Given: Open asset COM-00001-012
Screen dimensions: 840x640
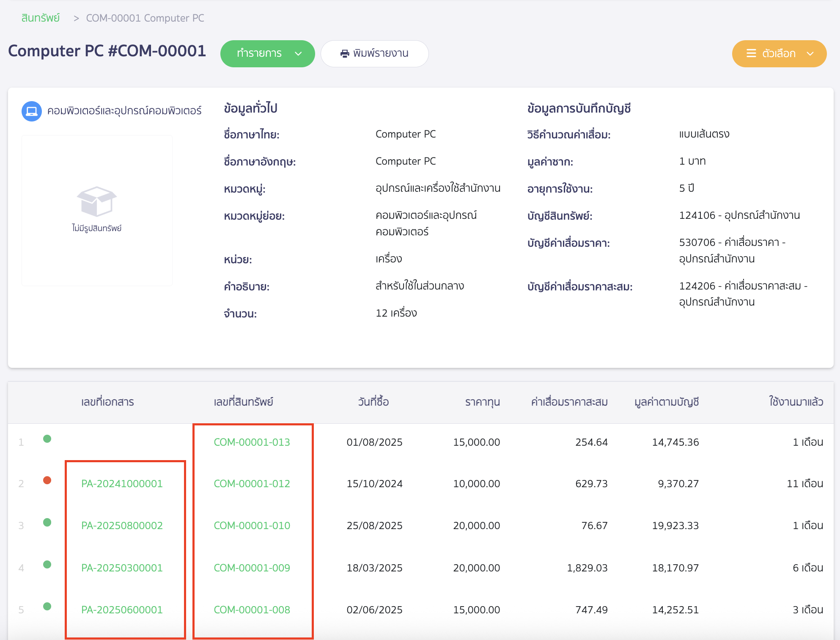Looking at the screenshot, I should tap(252, 483).
